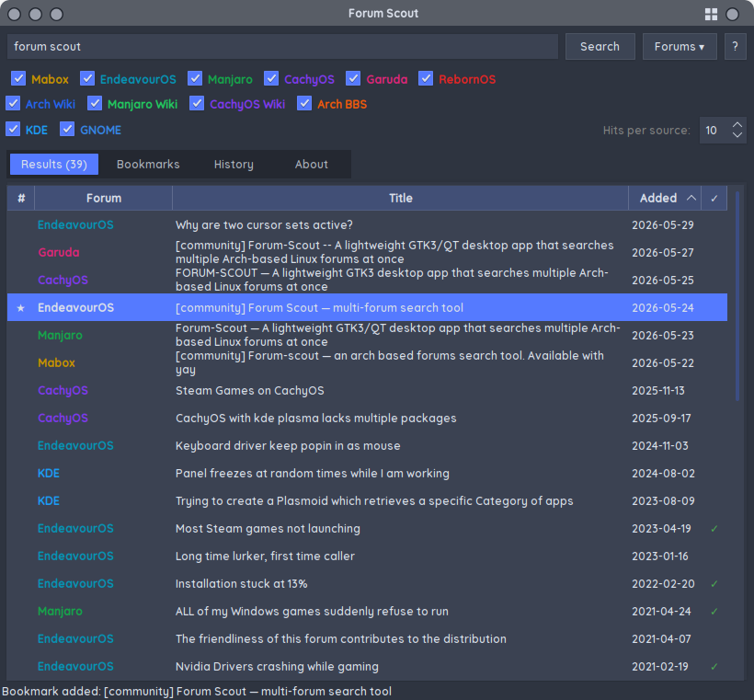Image resolution: width=754 pixels, height=700 pixels.
Task: Click the 'Bookmark added' status bar message
Action: (197, 692)
